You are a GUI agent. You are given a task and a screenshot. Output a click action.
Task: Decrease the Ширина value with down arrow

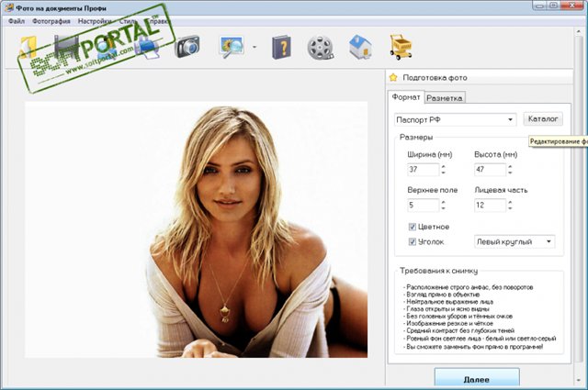[443, 173]
